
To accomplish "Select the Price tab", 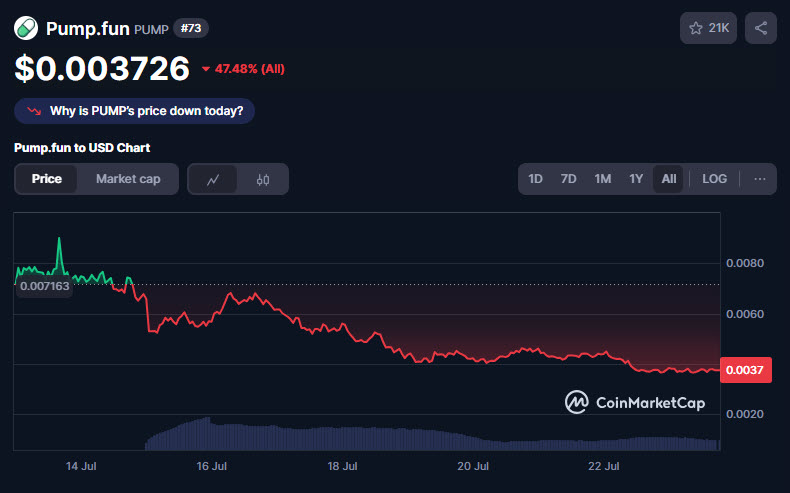I will (46, 179).
